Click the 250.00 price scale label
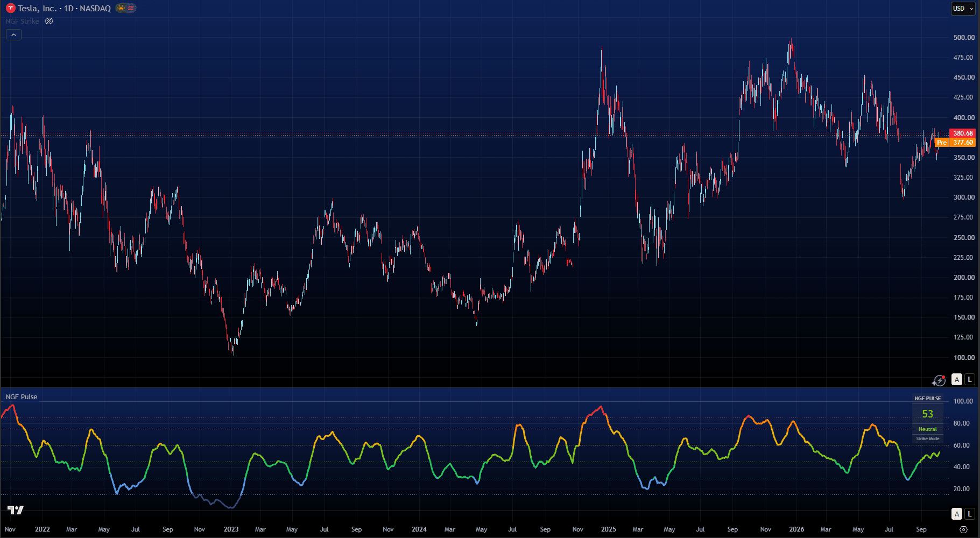The height and width of the screenshot is (538, 980). 964,238
